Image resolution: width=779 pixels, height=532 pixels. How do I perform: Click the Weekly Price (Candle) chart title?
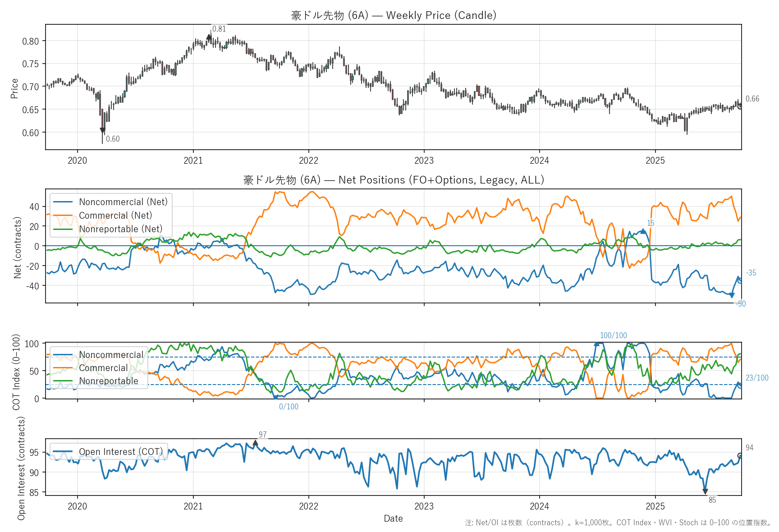click(x=393, y=15)
